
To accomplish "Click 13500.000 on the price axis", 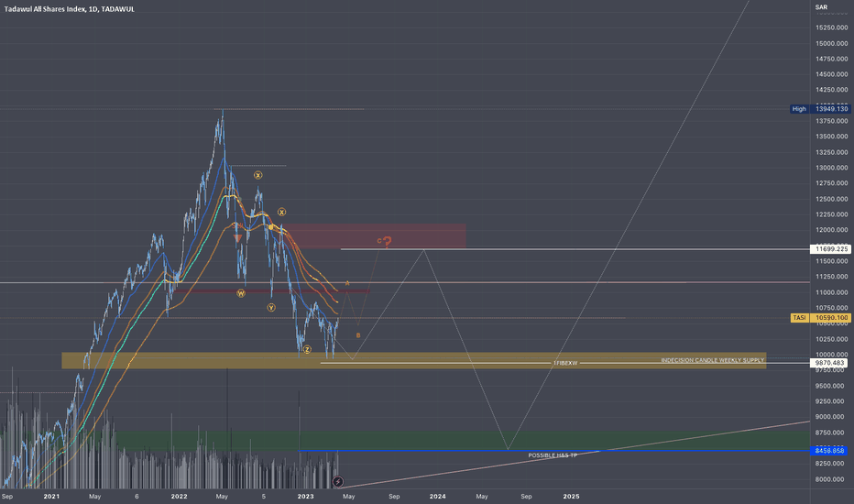I will pos(831,137).
